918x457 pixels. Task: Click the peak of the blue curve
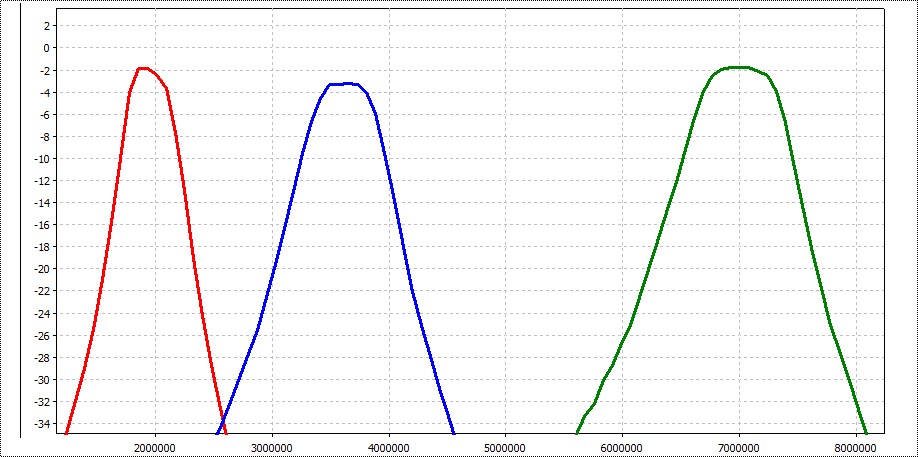click(x=345, y=84)
